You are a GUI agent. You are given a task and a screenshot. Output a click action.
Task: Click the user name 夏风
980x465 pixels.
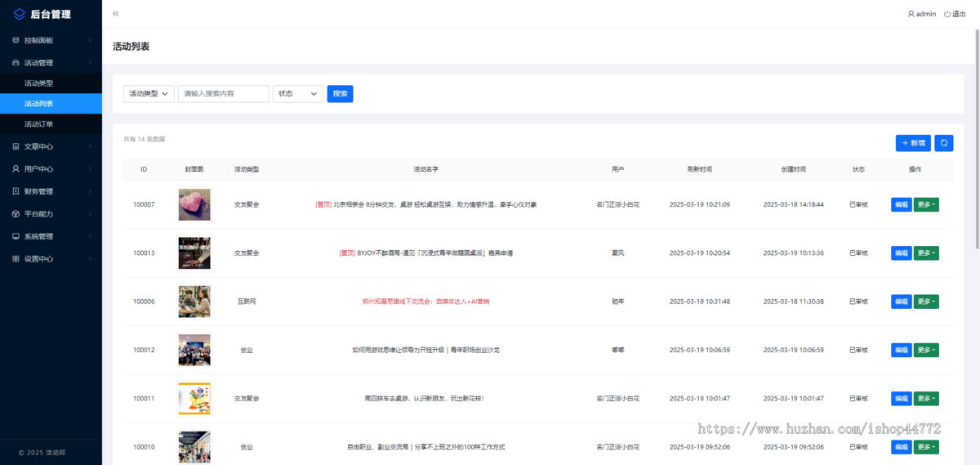pyautogui.click(x=617, y=253)
